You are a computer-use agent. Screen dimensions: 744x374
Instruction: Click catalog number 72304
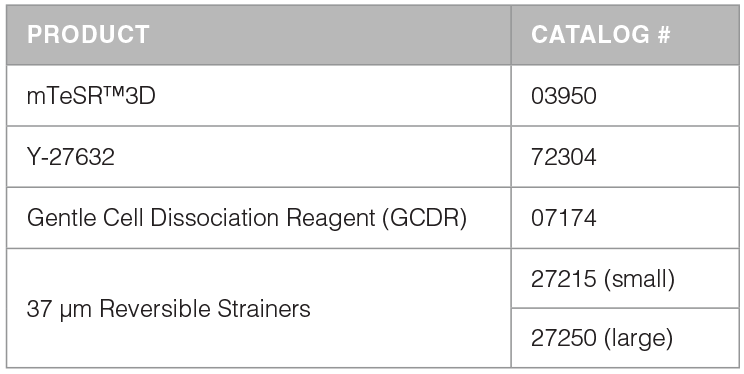564,157
